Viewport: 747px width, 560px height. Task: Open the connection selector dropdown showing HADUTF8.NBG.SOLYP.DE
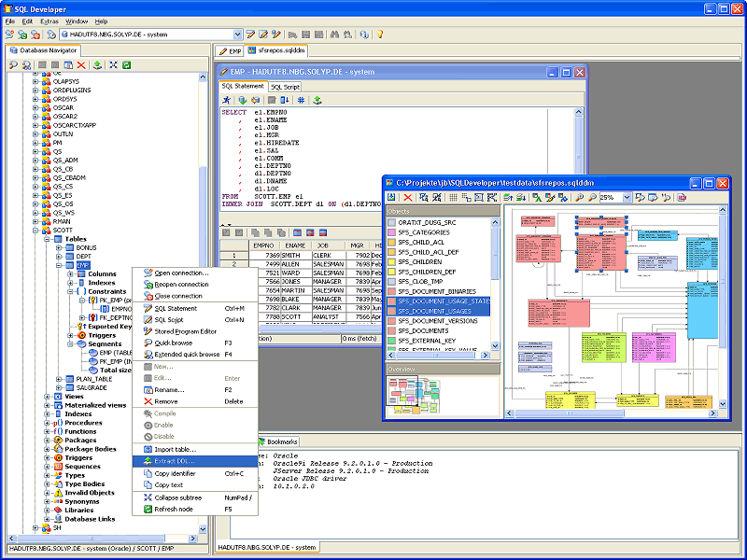pos(239,35)
